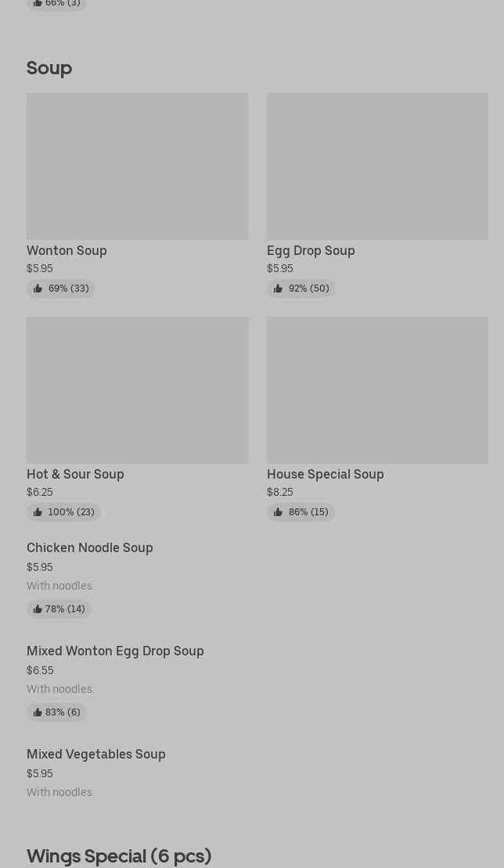
Task: Click the Wings Special (6 pcs) heading
Action: 119,855
